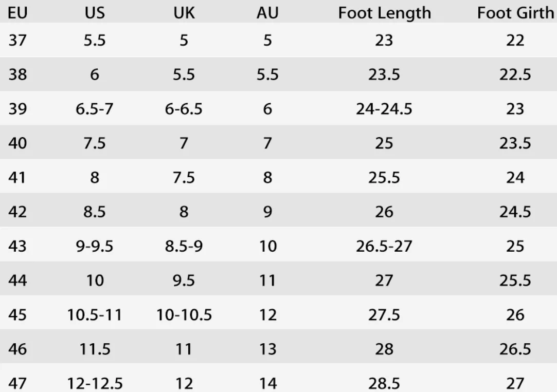Click US size 12-12.5 cell

(95, 383)
